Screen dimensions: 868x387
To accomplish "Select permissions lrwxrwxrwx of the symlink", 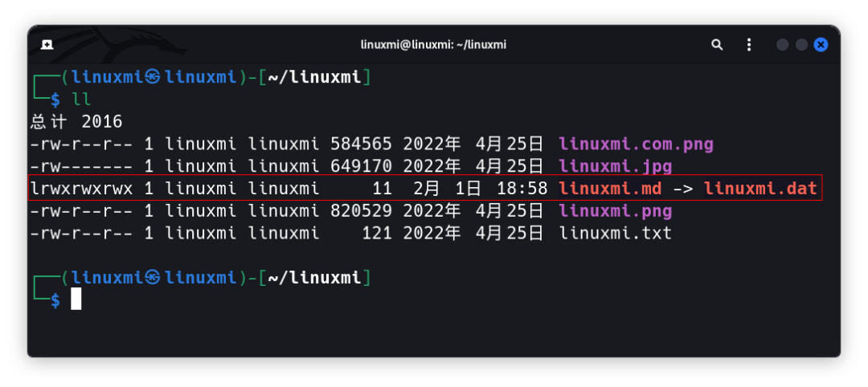I will 81,189.
